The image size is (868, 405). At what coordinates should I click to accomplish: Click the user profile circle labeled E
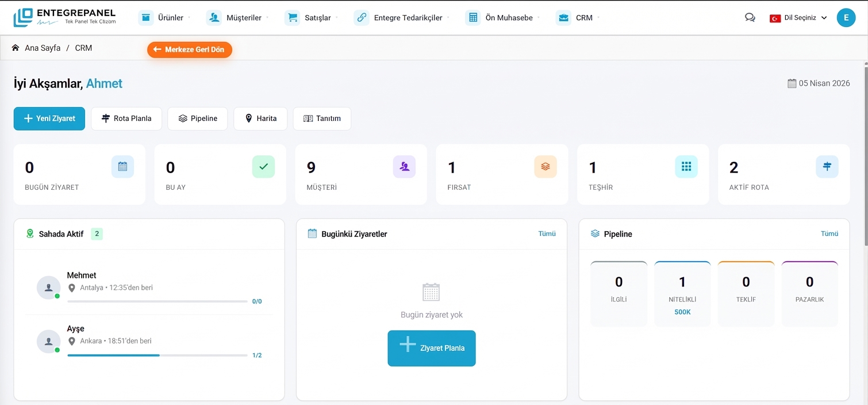click(846, 17)
